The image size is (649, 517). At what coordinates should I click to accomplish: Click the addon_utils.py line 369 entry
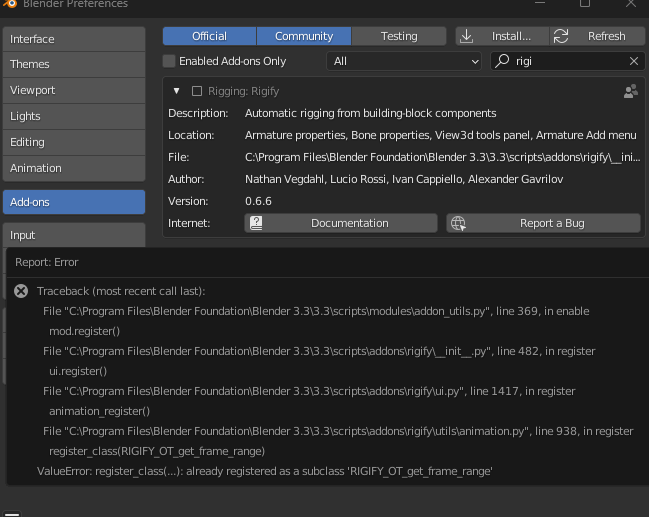pos(316,311)
